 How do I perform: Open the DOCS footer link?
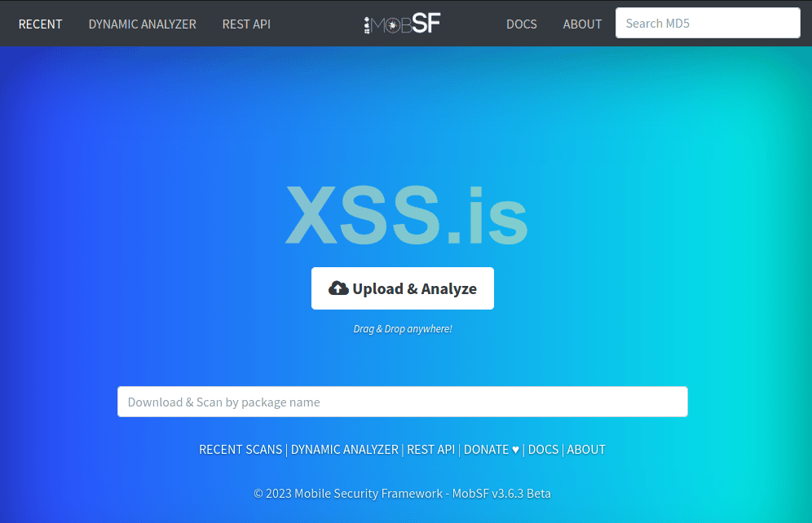543,450
